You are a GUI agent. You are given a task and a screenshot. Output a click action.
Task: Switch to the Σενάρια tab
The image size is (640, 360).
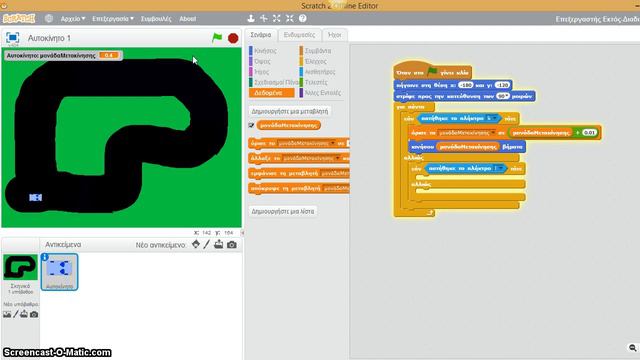pos(261,35)
